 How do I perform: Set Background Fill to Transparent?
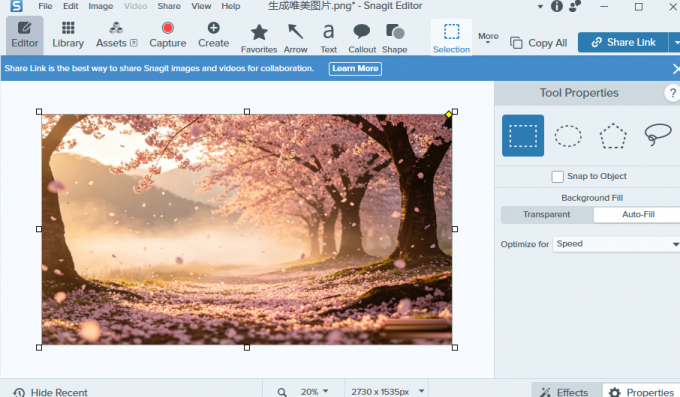[546, 214]
